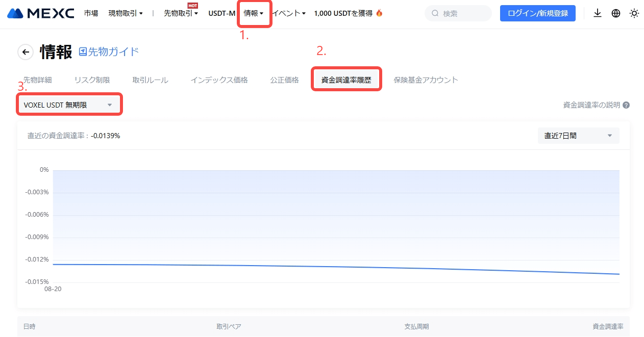Click the MEXC logo

[x=41, y=13]
